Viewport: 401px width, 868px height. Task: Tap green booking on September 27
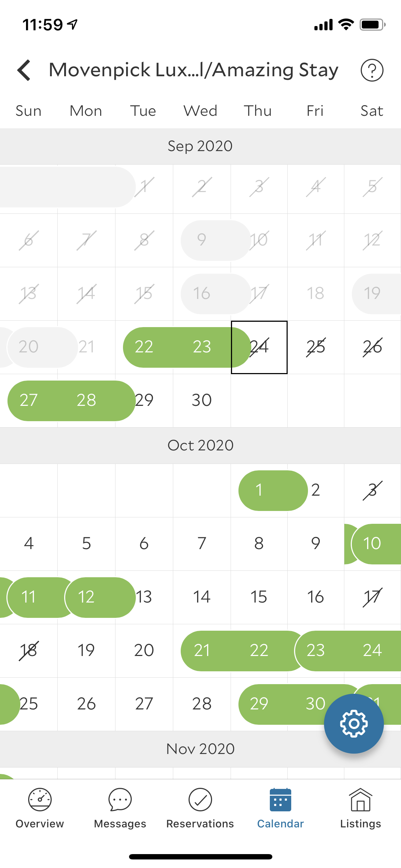(x=29, y=400)
